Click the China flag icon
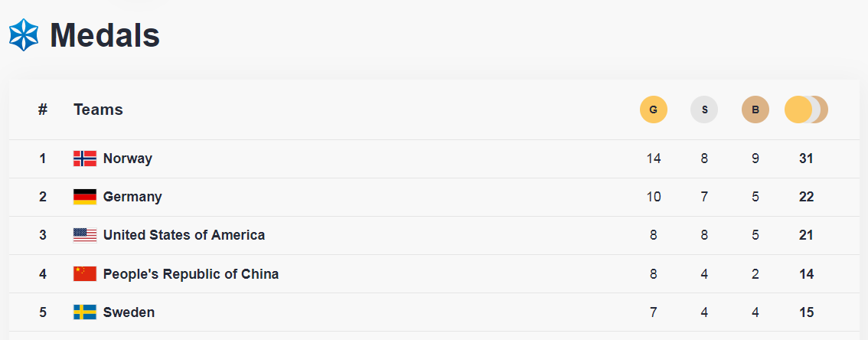Image resolution: width=868 pixels, height=340 pixels. tap(85, 273)
